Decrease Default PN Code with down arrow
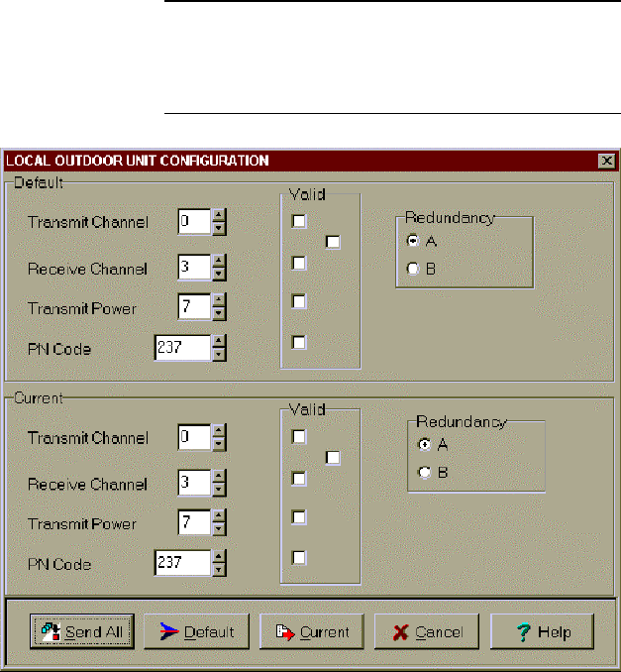The image size is (621, 672). tap(219, 354)
